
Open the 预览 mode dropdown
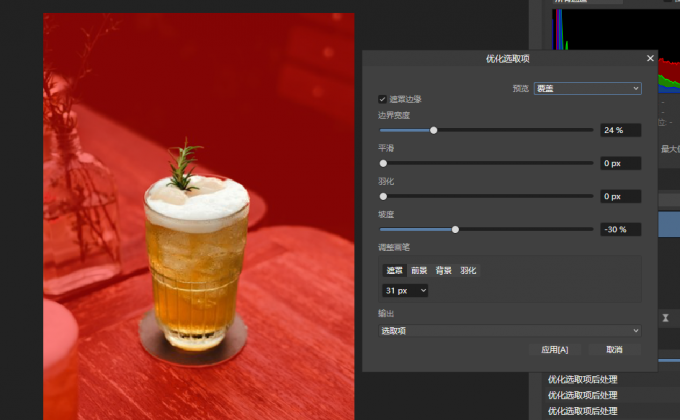pos(588,89)
